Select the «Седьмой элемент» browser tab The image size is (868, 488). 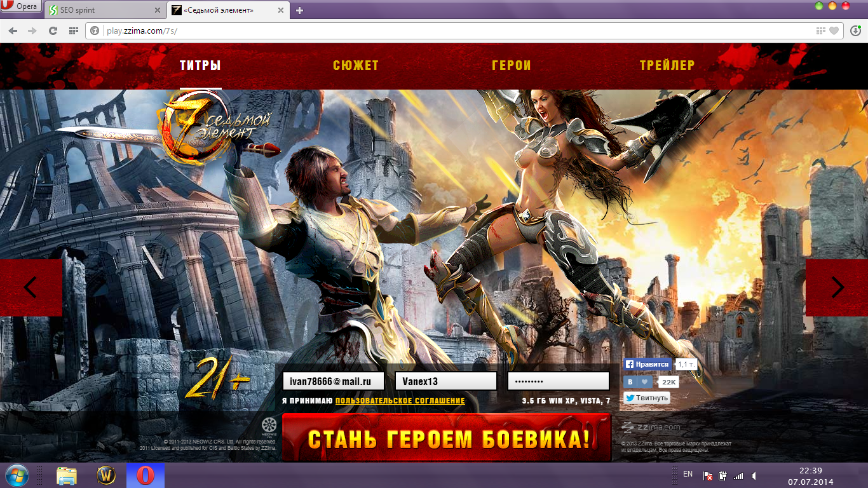pyautogui.click(x=229, y=10)
